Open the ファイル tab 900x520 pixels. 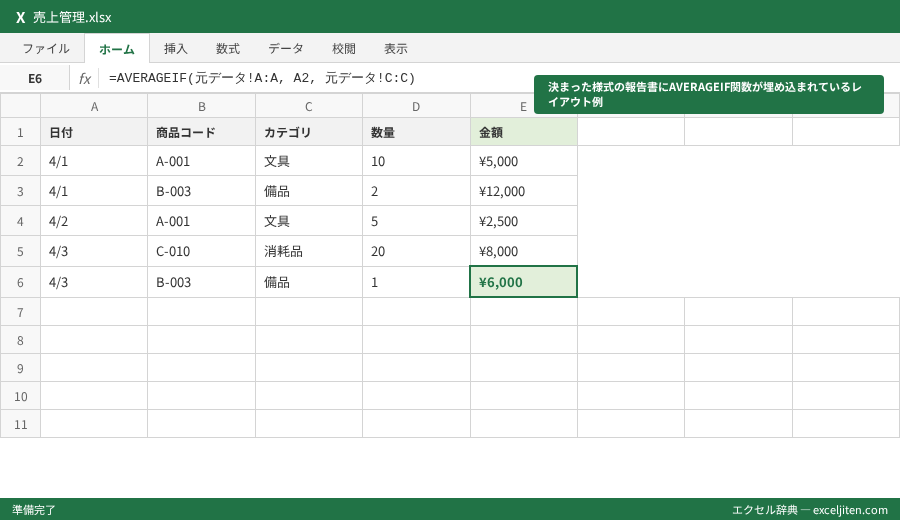(46, 49)
